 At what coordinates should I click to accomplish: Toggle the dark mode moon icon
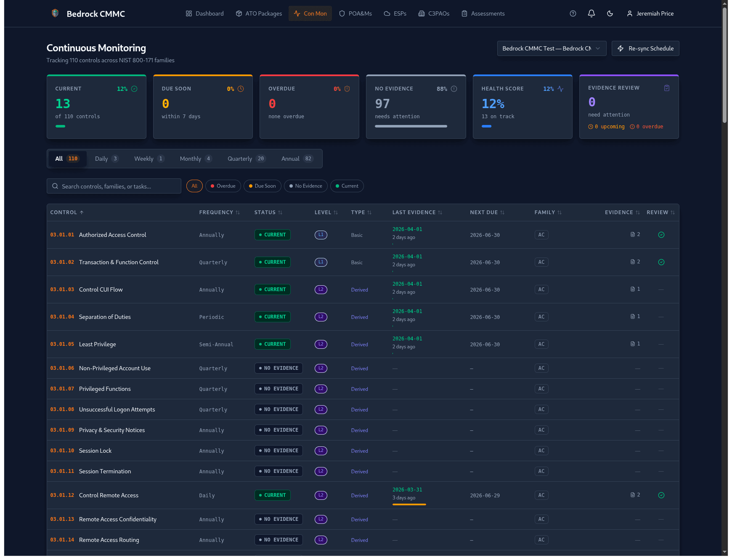(610, 13)
